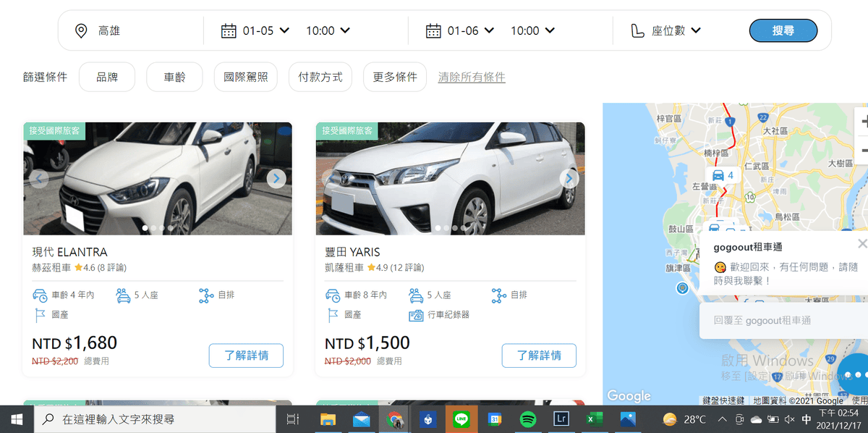Click 清除所有條件 to clear filters

(x=472, y=77)
